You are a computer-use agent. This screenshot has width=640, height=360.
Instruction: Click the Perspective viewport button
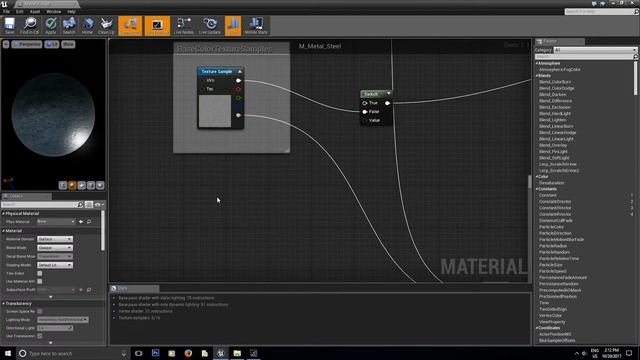(27, 44)
